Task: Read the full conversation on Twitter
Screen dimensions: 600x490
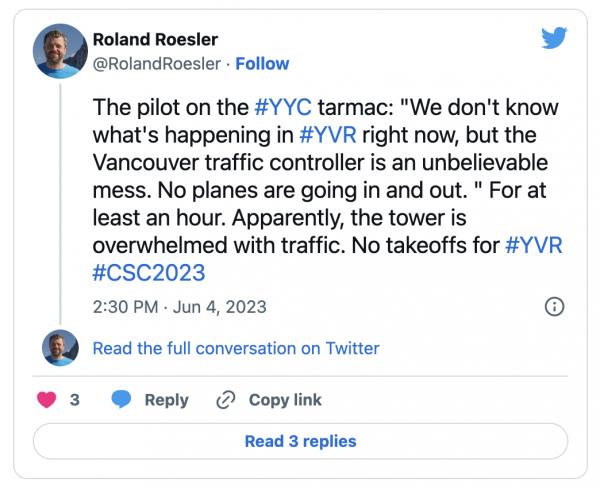Action: (x=236, y=348)
